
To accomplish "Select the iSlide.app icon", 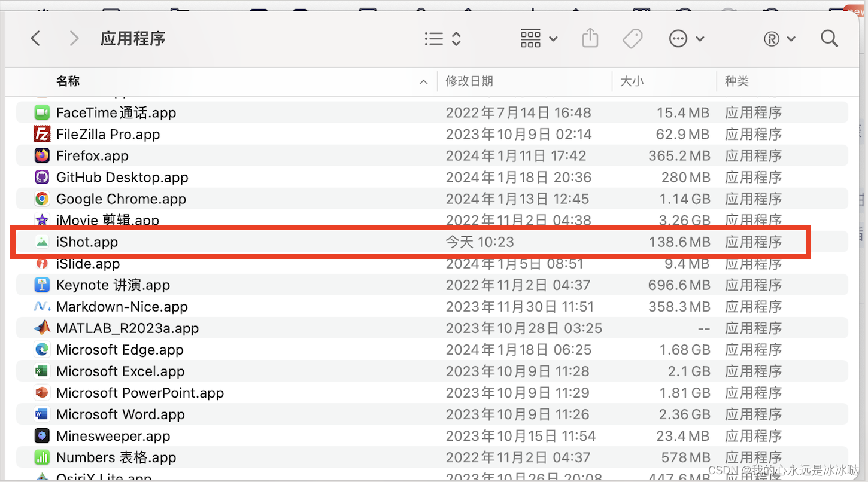I will (x=41, y=263).
